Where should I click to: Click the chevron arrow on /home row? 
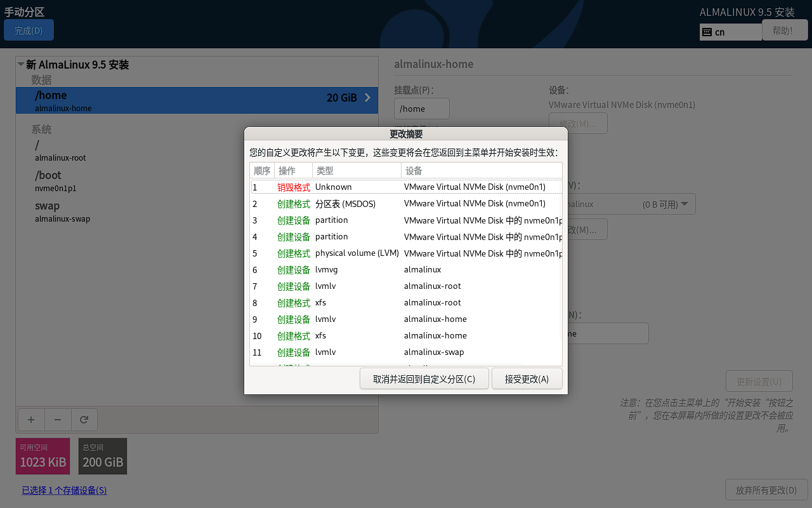[x=367, y=98]
